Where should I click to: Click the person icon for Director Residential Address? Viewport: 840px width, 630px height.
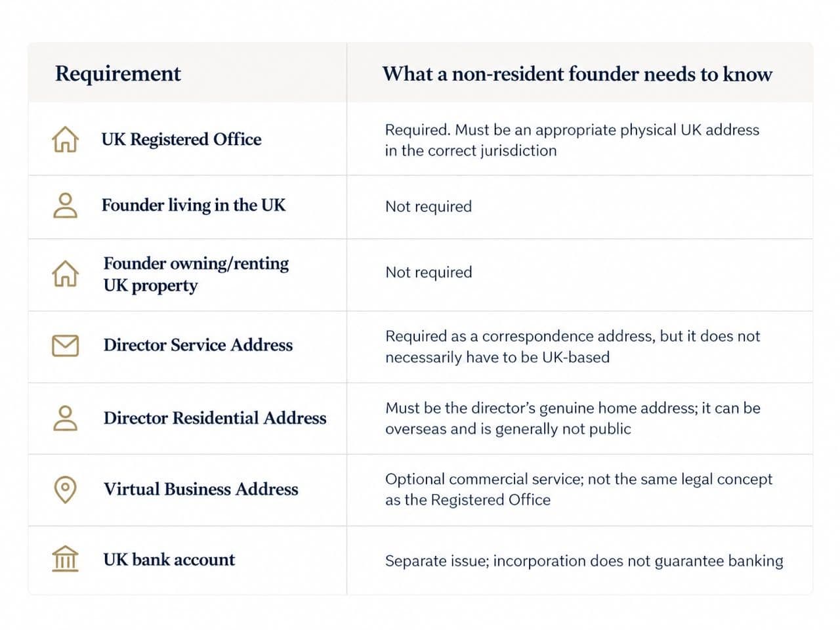[65, 418]
